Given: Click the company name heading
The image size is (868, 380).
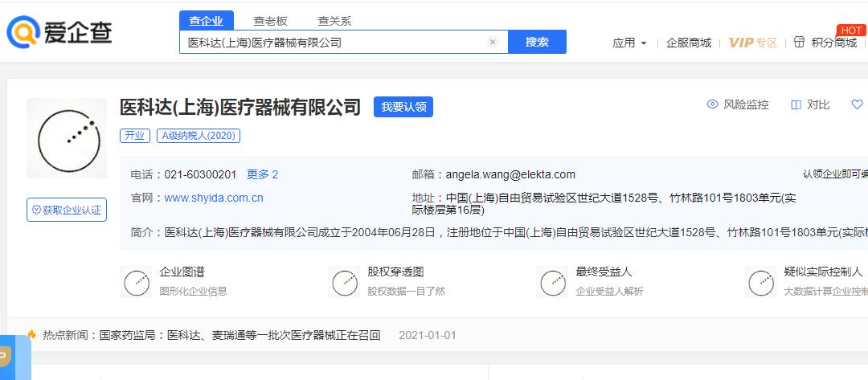Looking at the screenshot, I should tap(240, 107).
